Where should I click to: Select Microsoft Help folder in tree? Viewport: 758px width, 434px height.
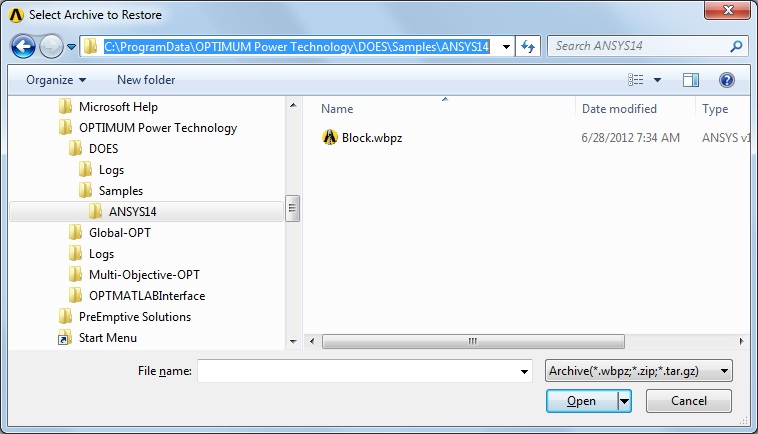(118, 107)
